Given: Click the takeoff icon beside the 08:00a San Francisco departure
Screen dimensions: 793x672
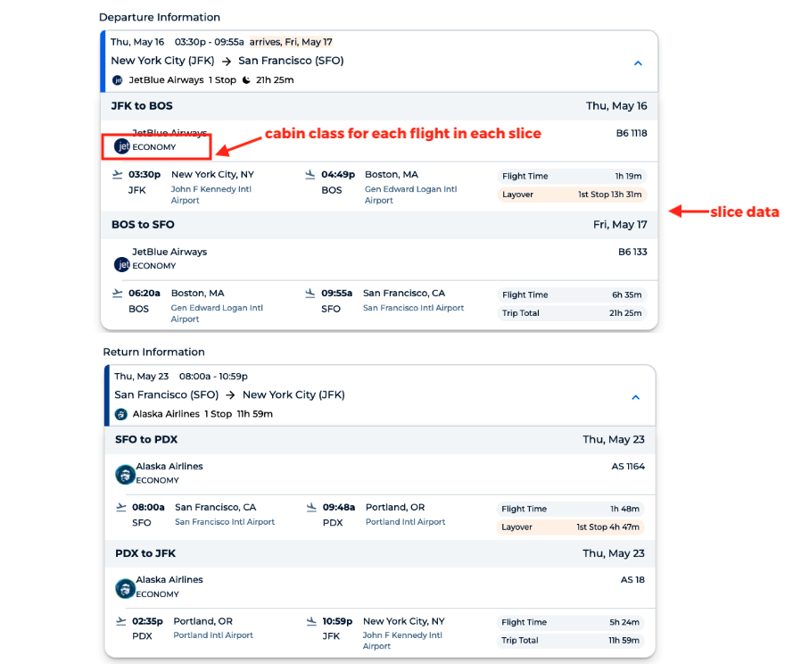Looking at the screenshot, I should (118, 507).
